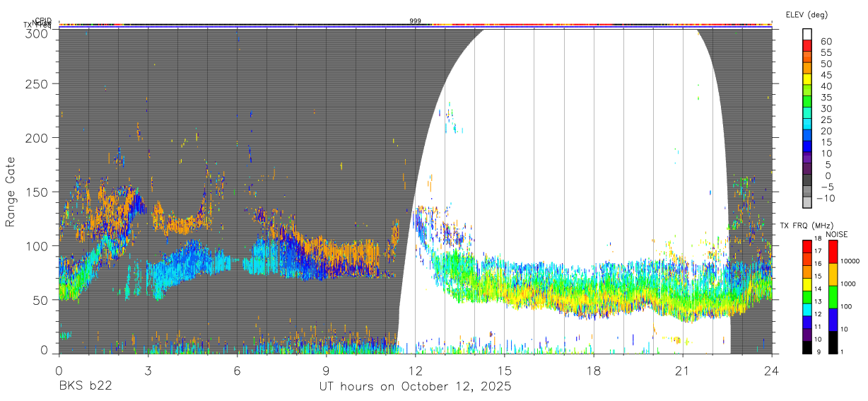Click the red top segment of TX FRQ colorbar
Viewport: 868px width, 401px height.
click(x=807, y=246)
